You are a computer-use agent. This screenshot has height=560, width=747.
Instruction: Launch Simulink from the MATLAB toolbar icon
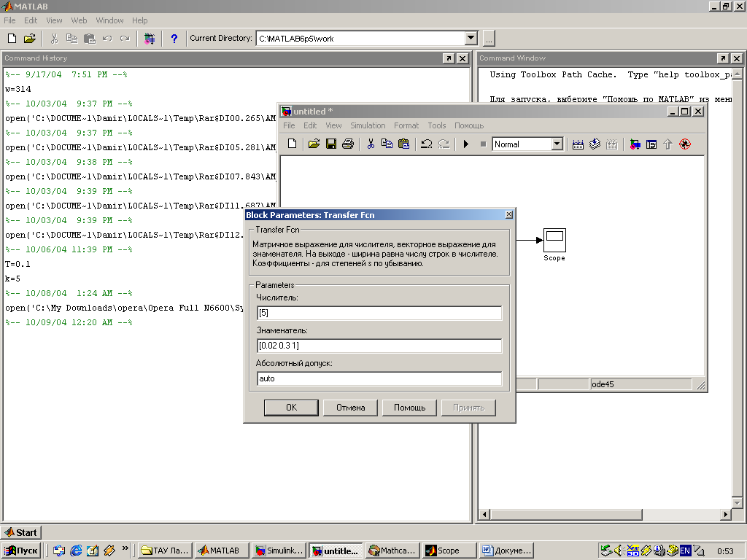tap(150, 39)
